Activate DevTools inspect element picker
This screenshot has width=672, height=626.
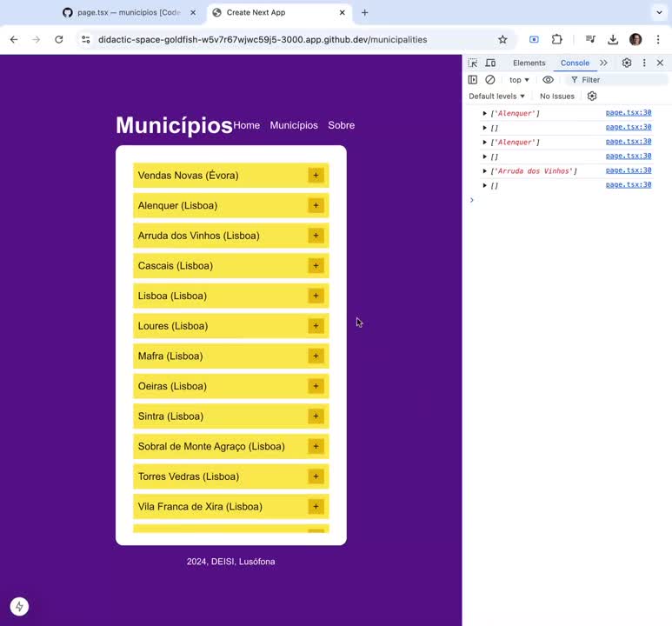tap(473, 63)
